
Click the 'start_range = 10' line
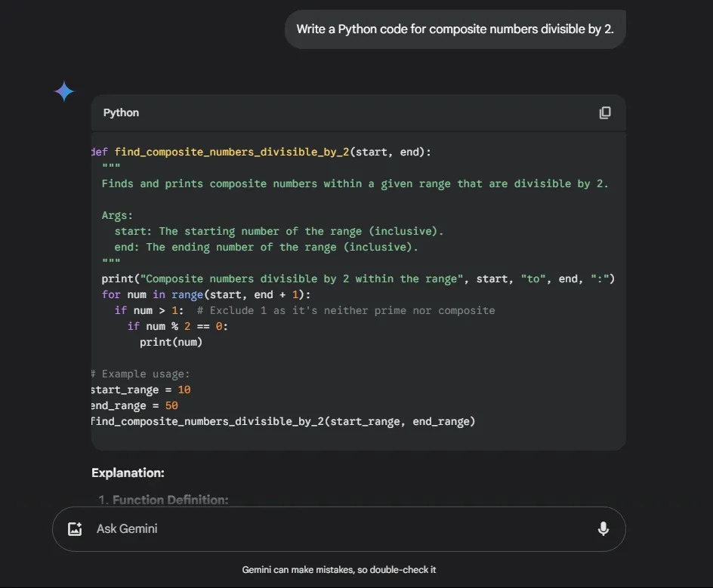point(141,390)
